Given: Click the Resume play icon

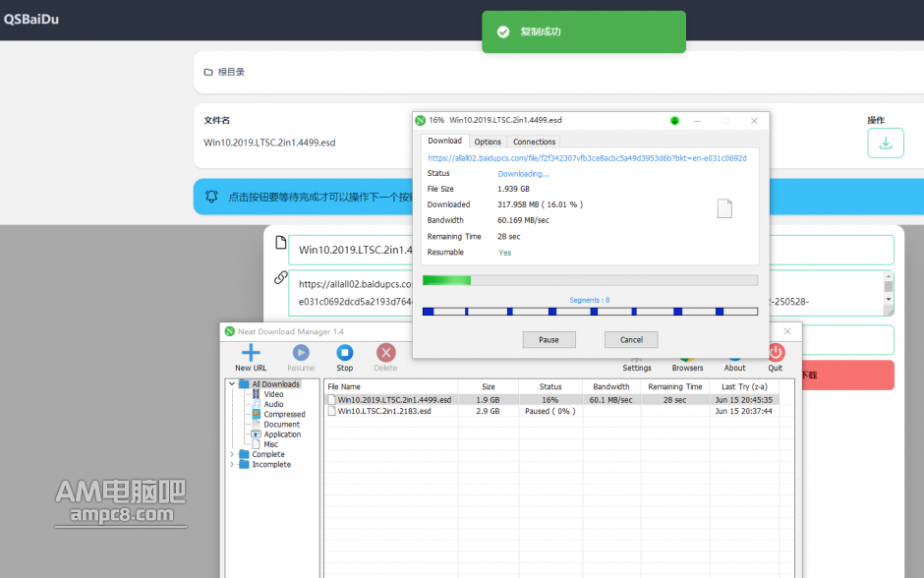Looking at the screenshot, I should (301, 352).
